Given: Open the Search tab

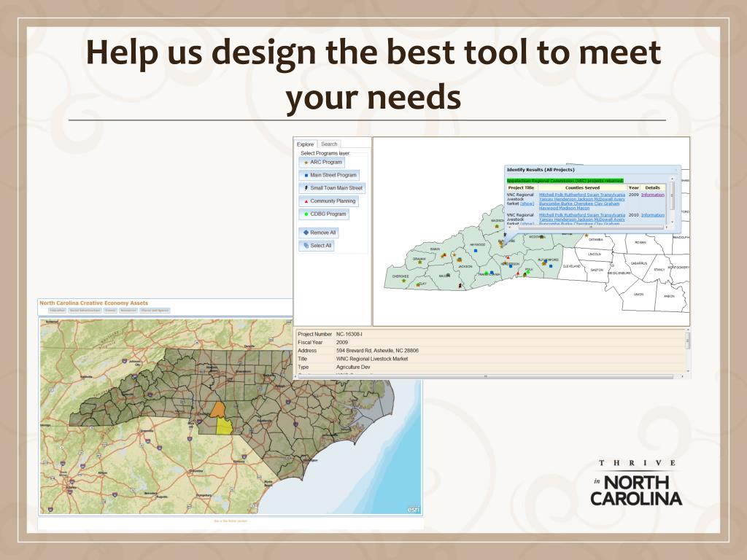Looking at the screenshot, I should click(x=329, y=144).
